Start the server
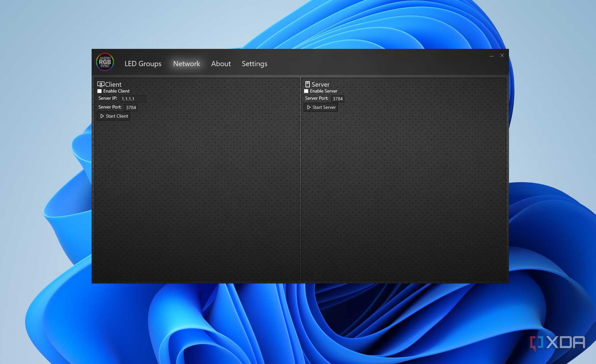This screenshot has height=364, width=596. pos(321,107)
